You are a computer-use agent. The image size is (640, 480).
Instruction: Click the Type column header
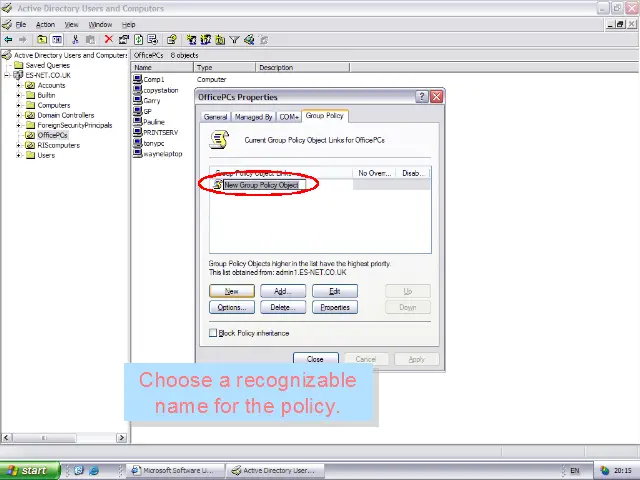(224, 67)
